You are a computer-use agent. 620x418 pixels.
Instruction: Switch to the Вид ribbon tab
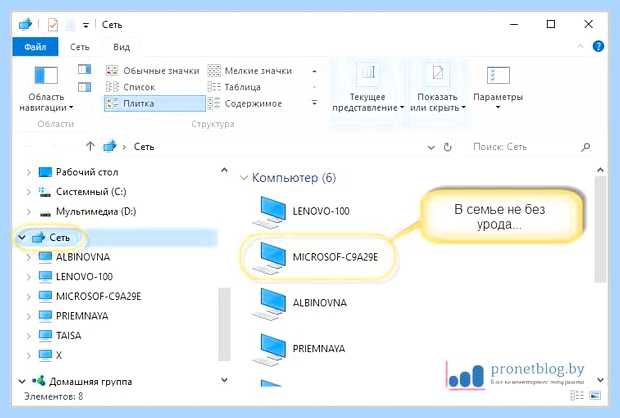pos(121,47)
